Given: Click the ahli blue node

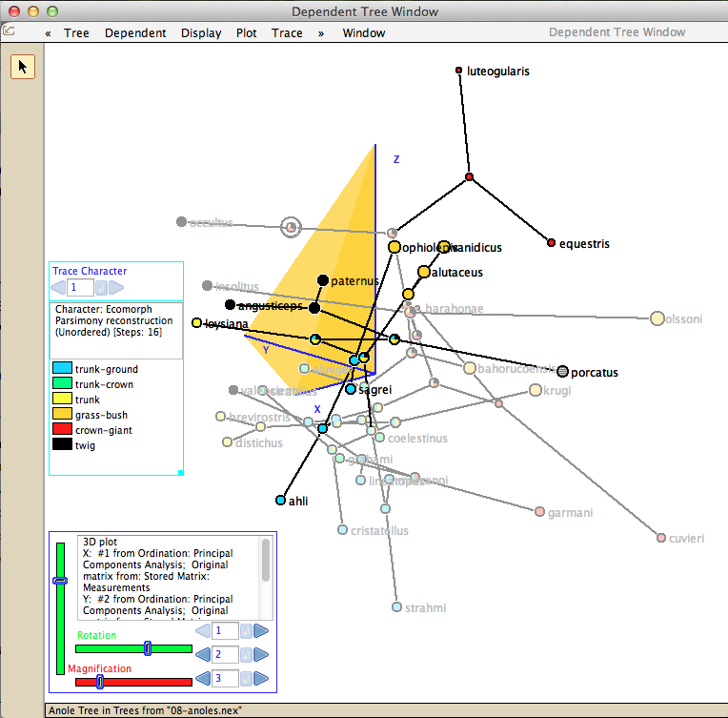Looking at the screenshot, I should pyautogui.click(x=280, y=501).
